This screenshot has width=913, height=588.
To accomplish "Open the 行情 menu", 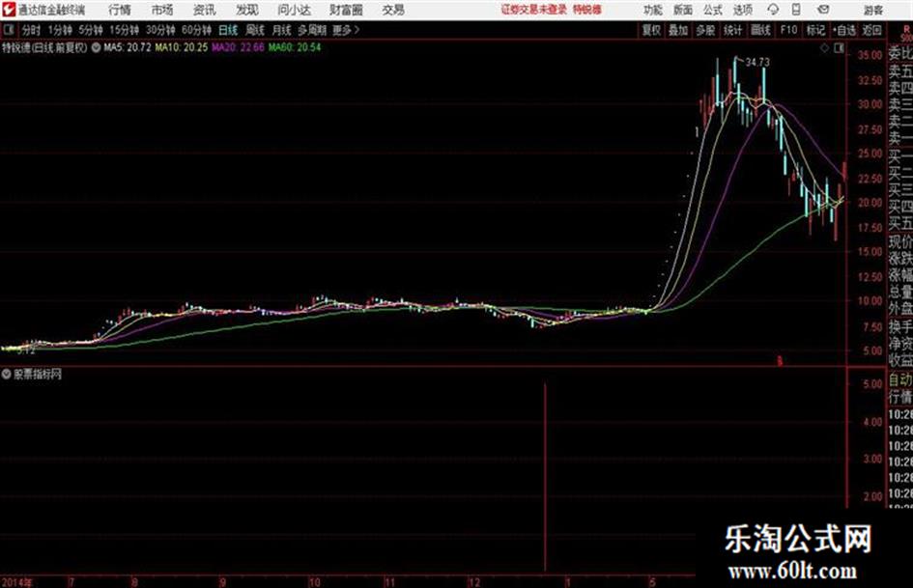I will tap(120, 10).
